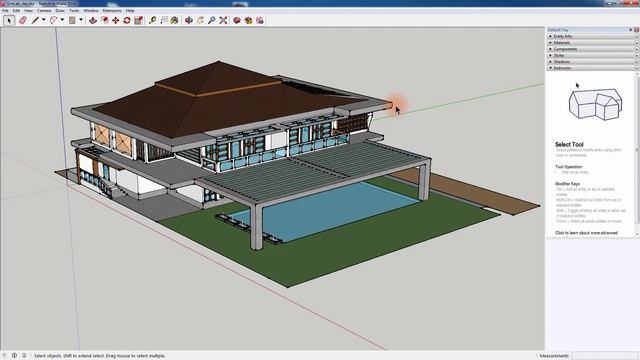Image resolution: width=640 pixels, height=360 pixels.
Task: Click the 'Measurements' label
Action: [554, 356]
